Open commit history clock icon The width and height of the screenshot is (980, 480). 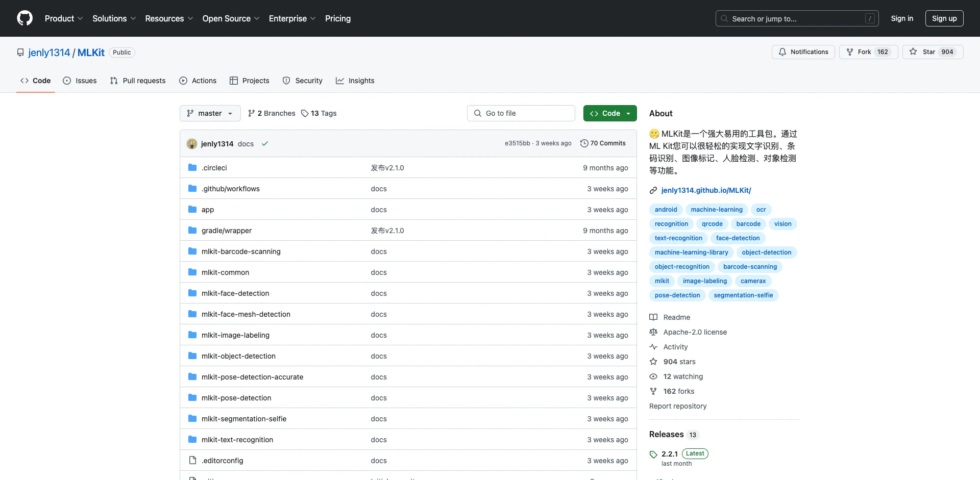[x=584, y=143]
